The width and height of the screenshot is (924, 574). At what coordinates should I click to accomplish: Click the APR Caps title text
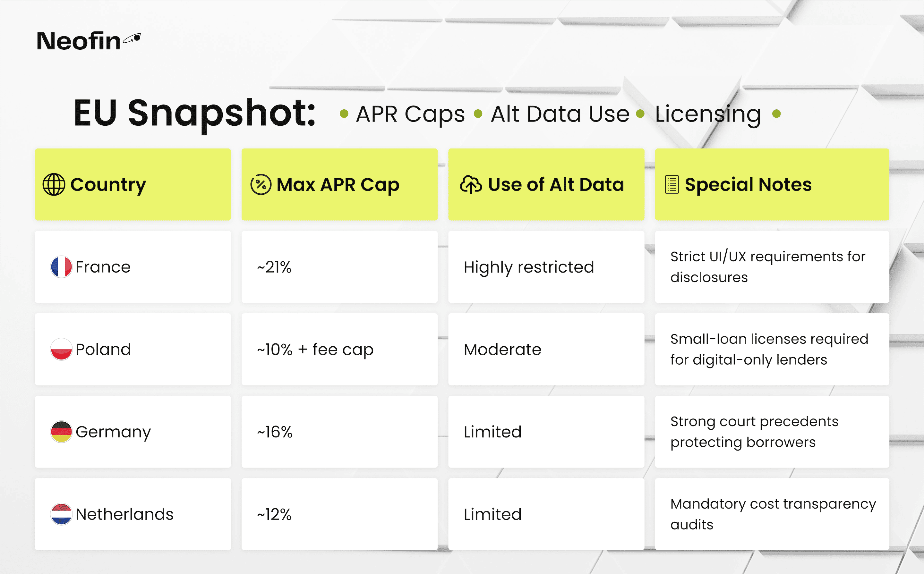click(410, 114)
